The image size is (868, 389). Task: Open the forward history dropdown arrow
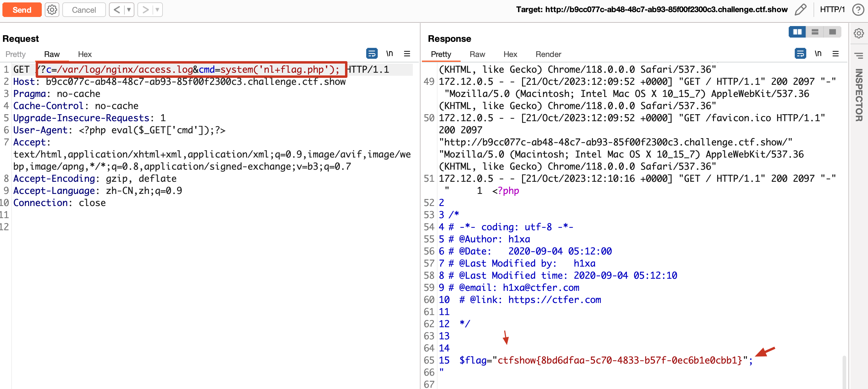pos(157,10)
